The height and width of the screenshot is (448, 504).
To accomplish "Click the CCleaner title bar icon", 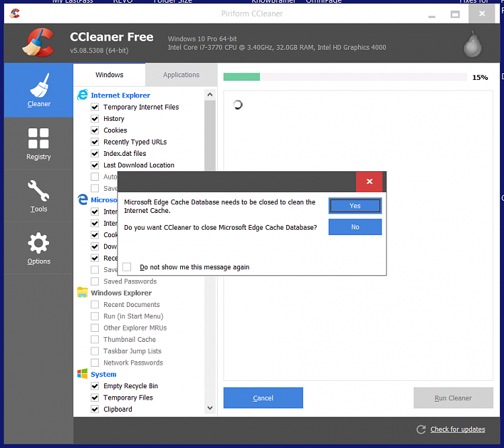I will click(x=15, y=13).
